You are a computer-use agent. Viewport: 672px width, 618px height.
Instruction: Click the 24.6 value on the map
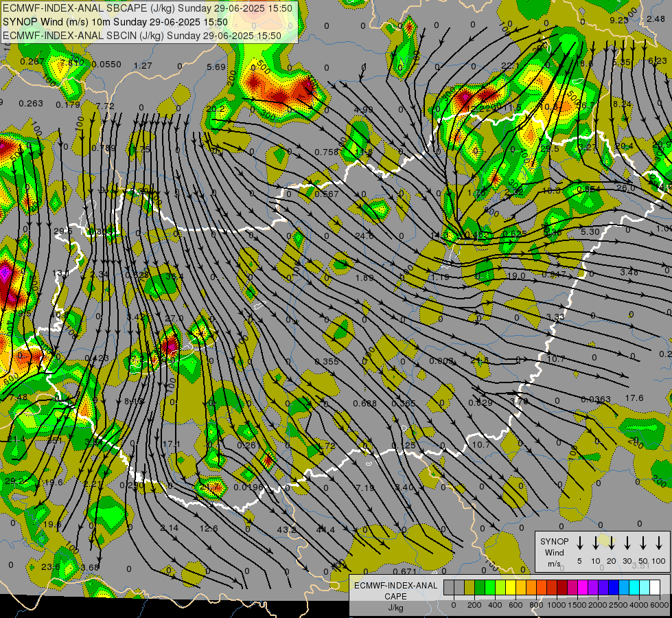point(364,236)
